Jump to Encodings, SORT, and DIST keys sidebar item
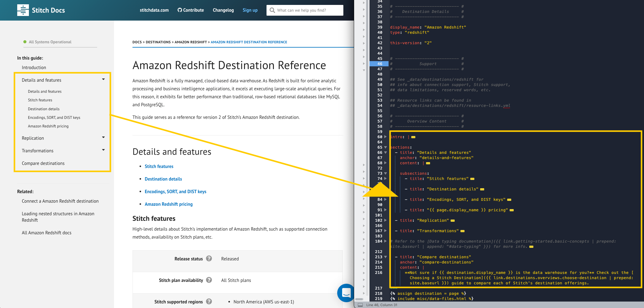644x308 pixels. 54,118
